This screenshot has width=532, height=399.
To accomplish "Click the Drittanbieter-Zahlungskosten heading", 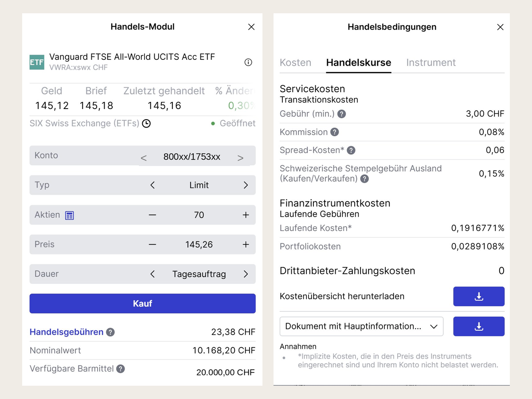I will pos(348,271).
